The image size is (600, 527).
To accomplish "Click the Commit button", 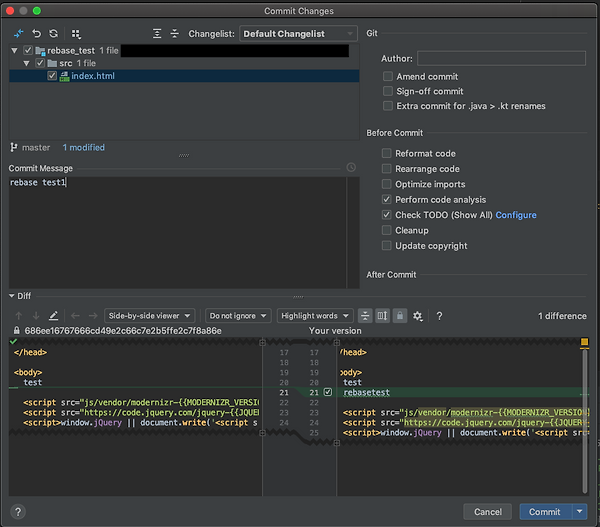I will pos(546,512).
